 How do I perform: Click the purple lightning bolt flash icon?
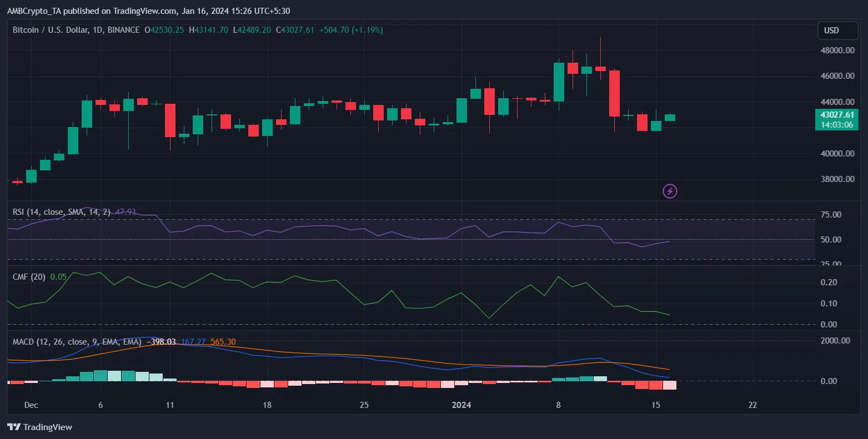click(670, 191)
